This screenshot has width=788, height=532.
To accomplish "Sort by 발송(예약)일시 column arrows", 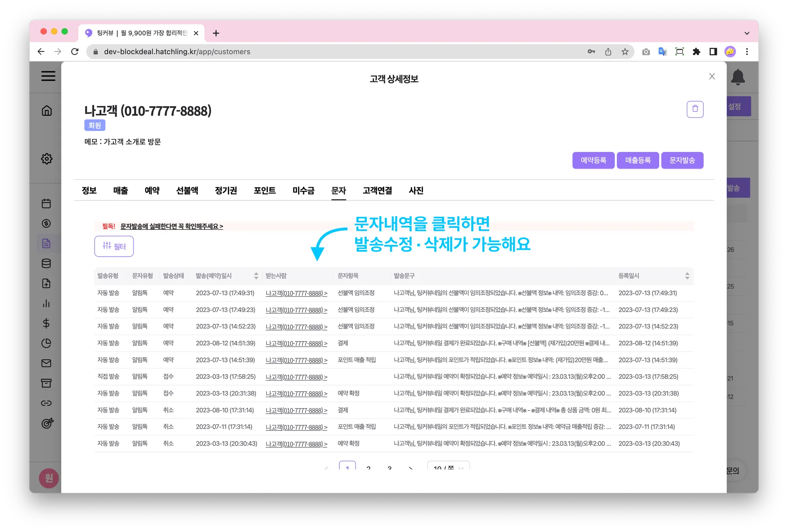I will 256,276.
